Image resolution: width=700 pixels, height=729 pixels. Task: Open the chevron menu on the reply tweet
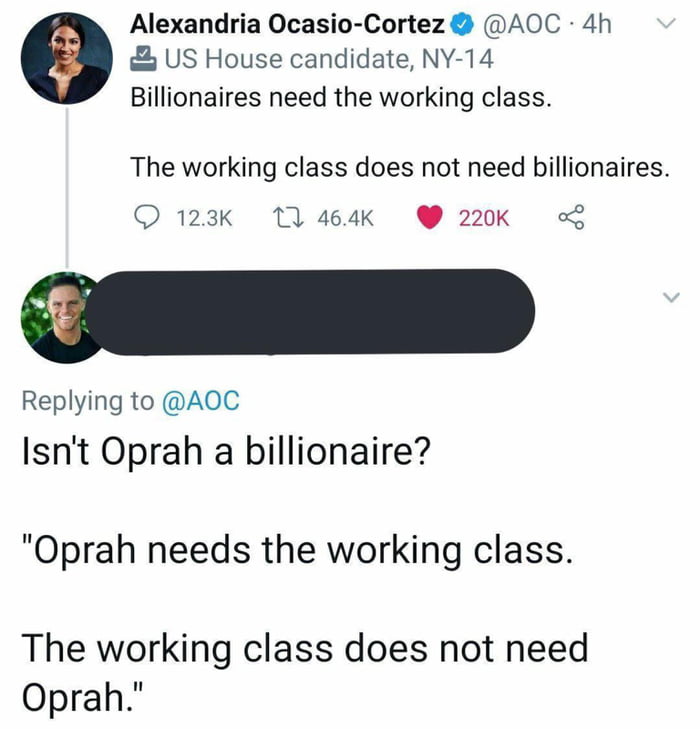click(x=659, y=296)
